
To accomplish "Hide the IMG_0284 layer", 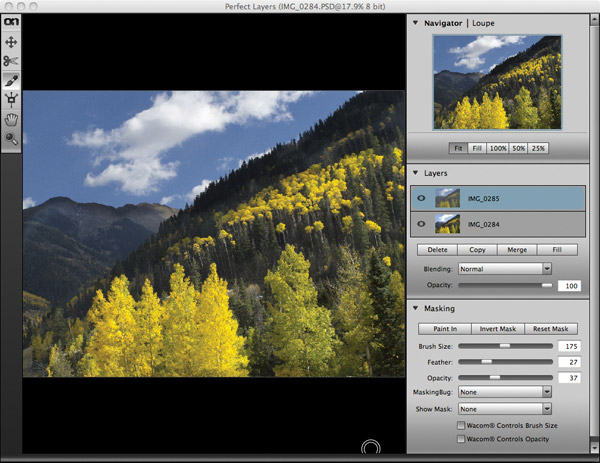I will [421, 224].
